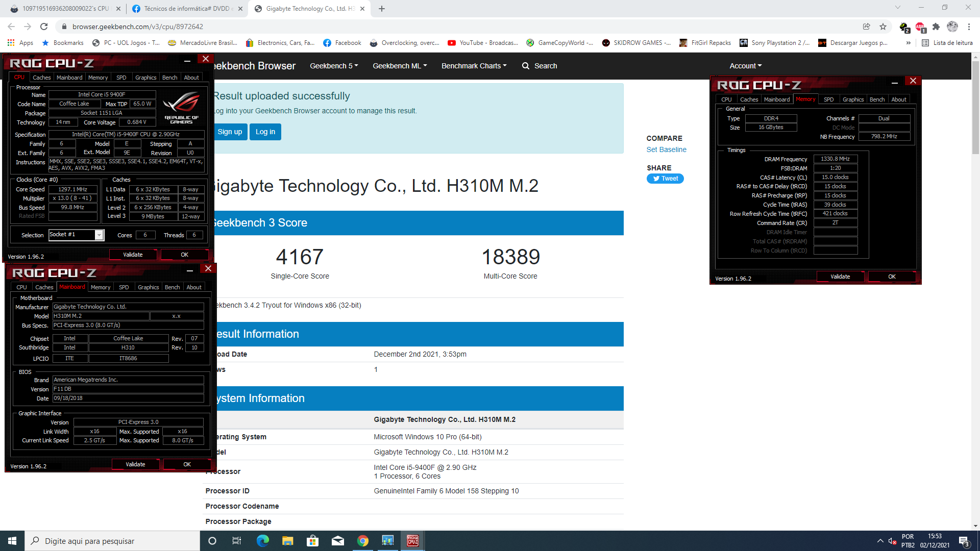Click Tweet share button

pyautogui.click(x=665, y=179)
